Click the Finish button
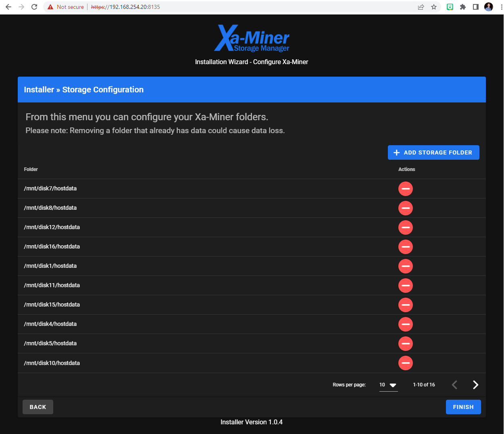Viewport: 504px width, 434px height. [x=463, y=407]
